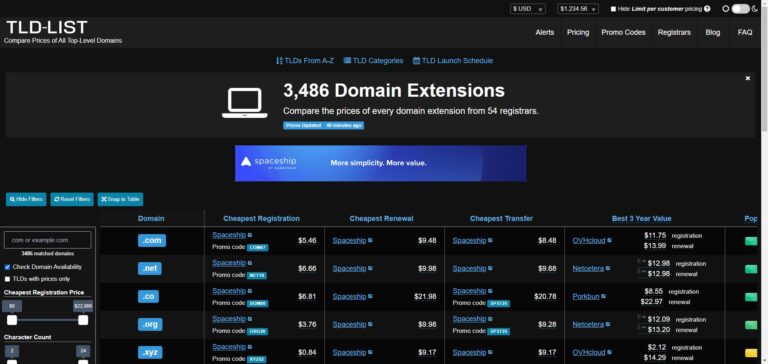
Task: Open OVHcloud best value link for .com
Action: 589,241
